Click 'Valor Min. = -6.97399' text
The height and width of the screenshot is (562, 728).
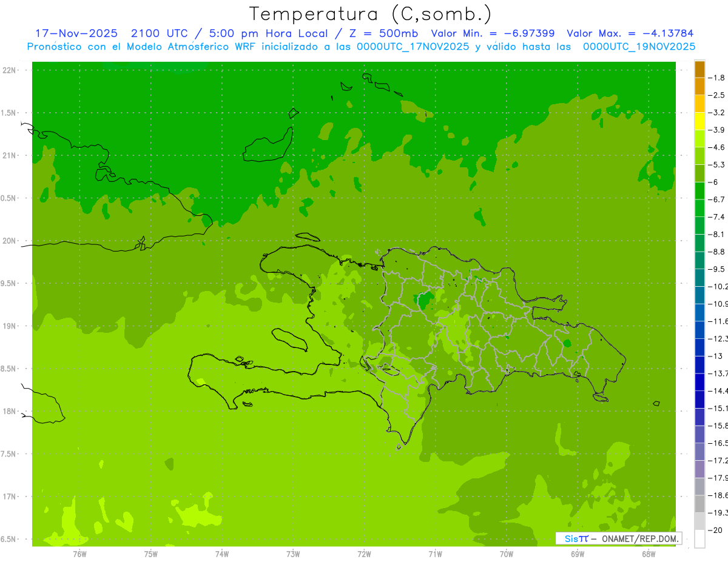(x=493, y=33)
